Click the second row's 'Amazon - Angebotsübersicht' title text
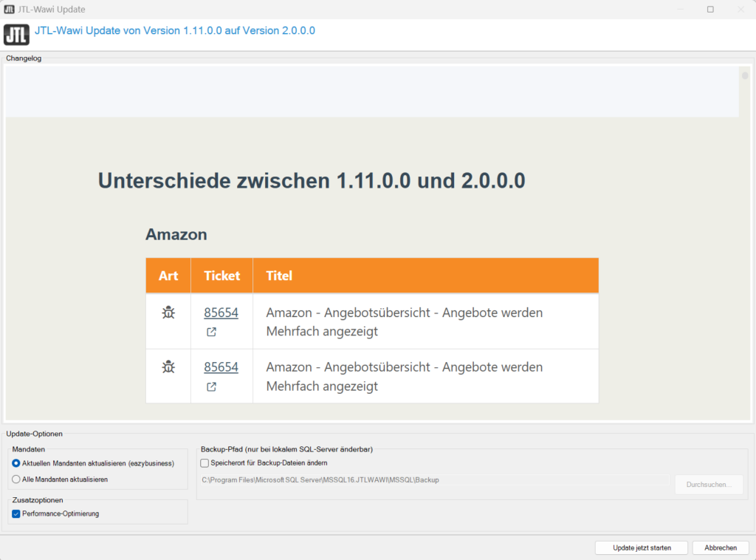 pos(404,377)
